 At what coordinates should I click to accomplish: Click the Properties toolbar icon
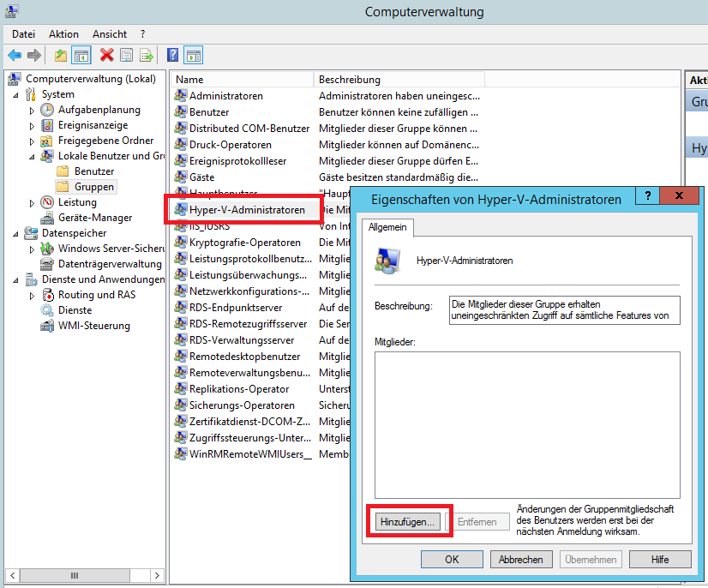[x=127, y=55]
